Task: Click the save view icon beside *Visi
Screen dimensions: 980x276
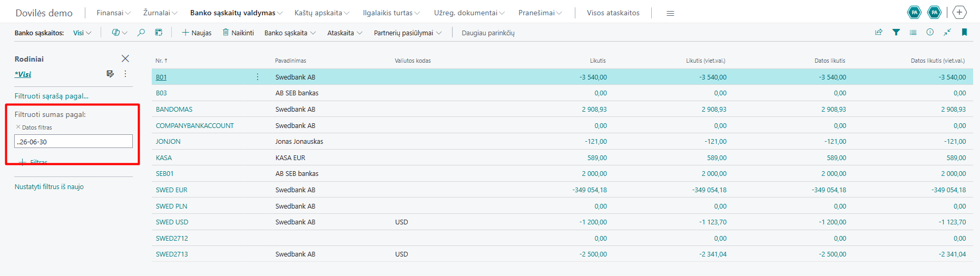Action: [110, 74]
